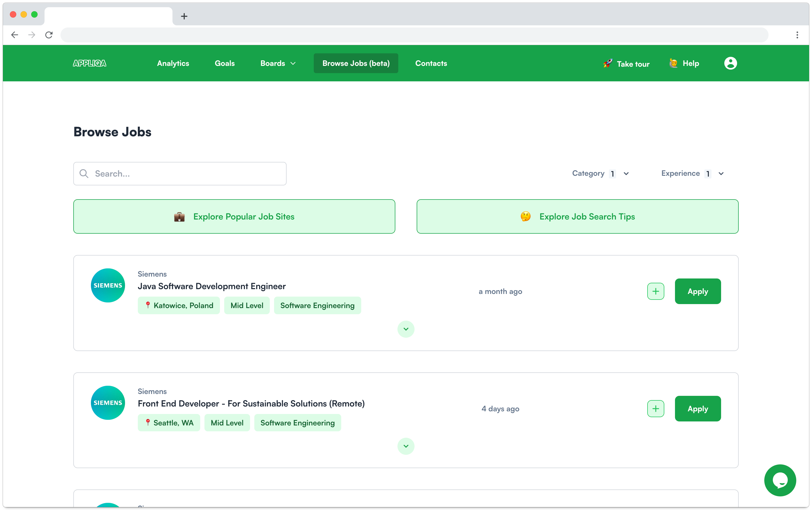Click the briefcase icon on Popular Job Sites
The height and width of the screenshot is (510, 812).
point(179,217)
